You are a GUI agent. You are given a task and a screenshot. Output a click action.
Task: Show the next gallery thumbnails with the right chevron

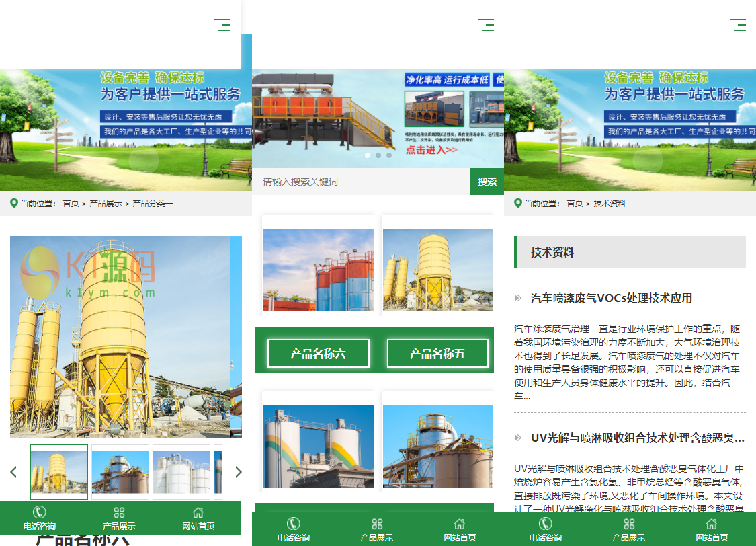click(x=238, y=472)
